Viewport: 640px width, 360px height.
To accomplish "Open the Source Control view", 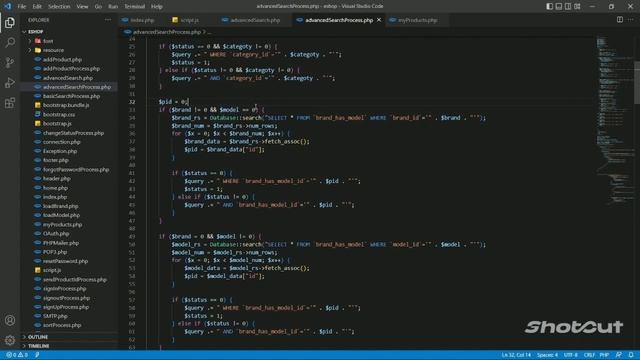I will coord(10,62).
